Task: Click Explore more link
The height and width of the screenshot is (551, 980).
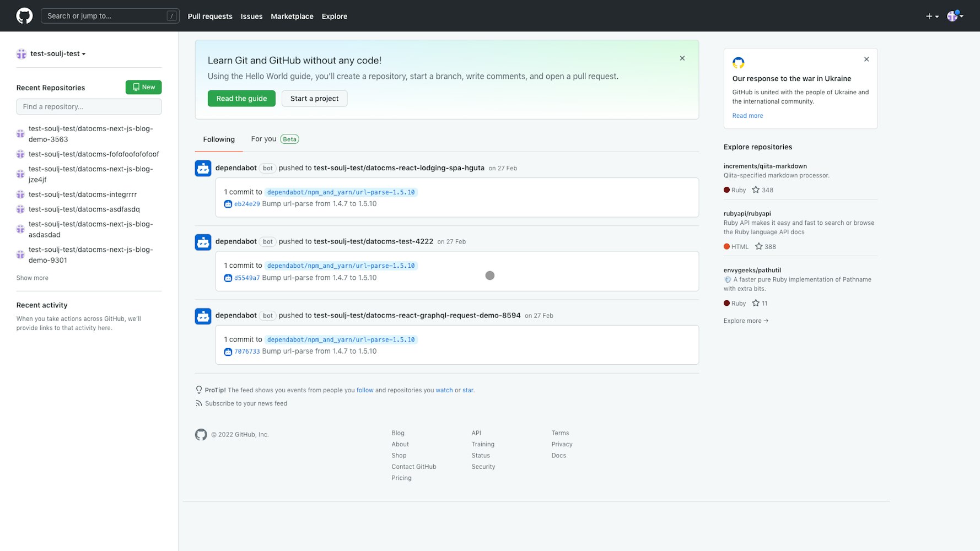Action: click(746, 321)
